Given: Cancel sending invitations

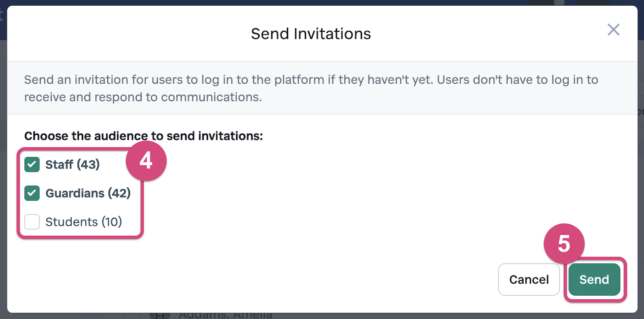Looking at the screenshot, I should (529, 280).
